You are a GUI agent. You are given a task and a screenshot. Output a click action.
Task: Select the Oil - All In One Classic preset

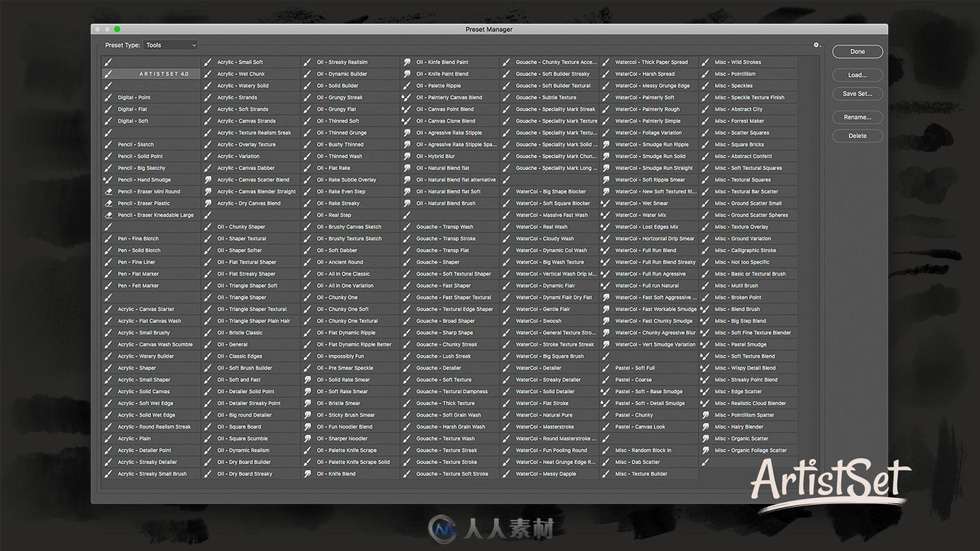click(350, 273)
